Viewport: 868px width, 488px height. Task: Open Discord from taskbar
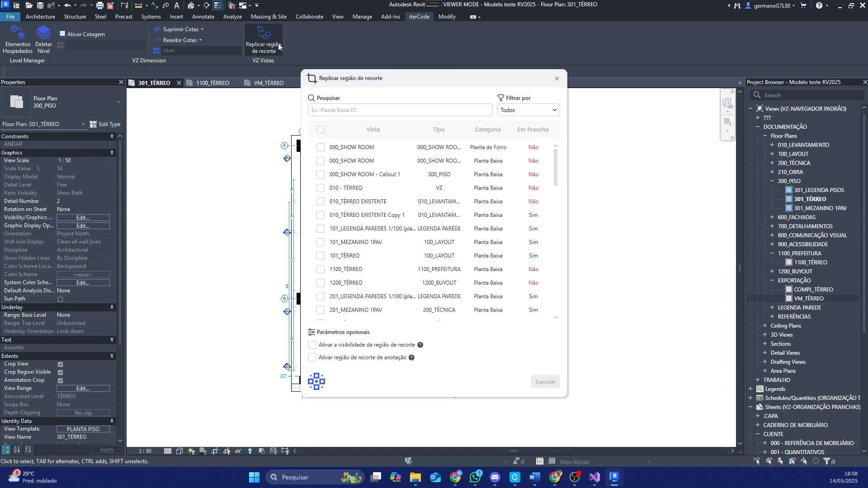click(495, 477)
